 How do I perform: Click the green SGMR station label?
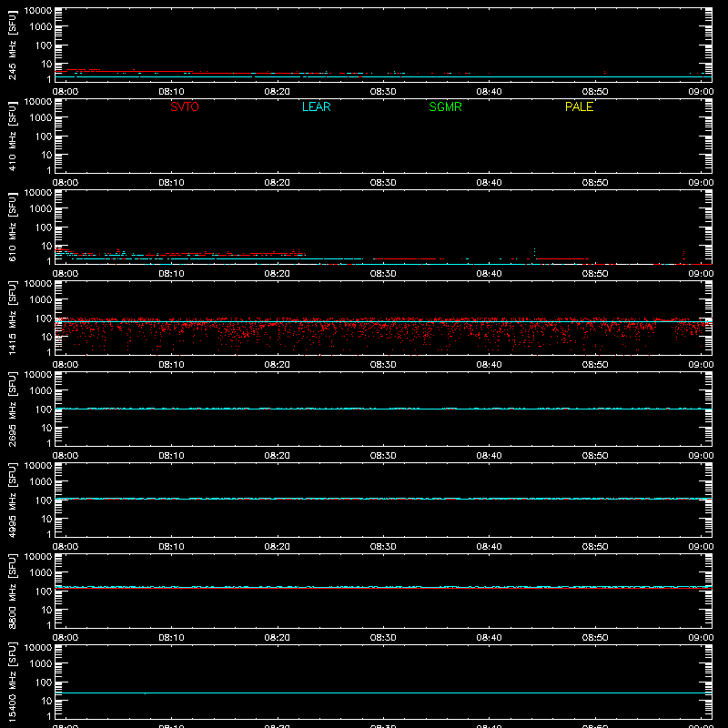tap(445, 106)
